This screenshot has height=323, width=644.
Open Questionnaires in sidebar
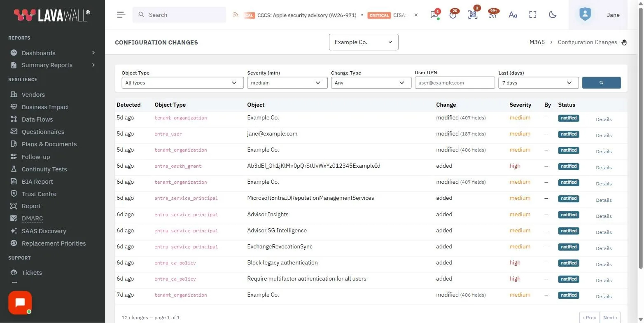click(x=43, y=132)
